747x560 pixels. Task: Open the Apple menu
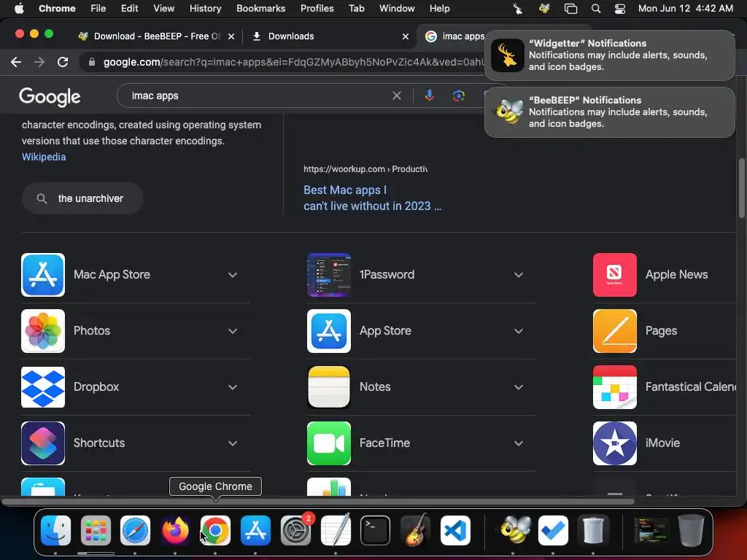click(19, 9)
